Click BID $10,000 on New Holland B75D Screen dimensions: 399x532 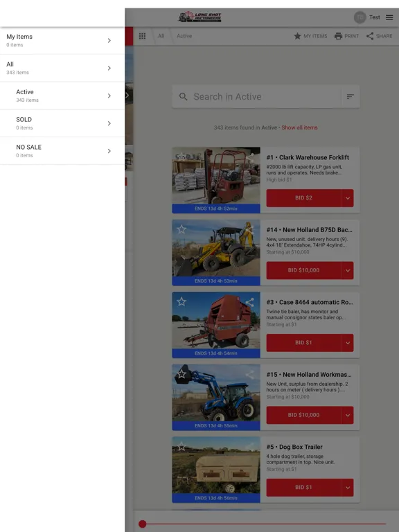(304, 270)
